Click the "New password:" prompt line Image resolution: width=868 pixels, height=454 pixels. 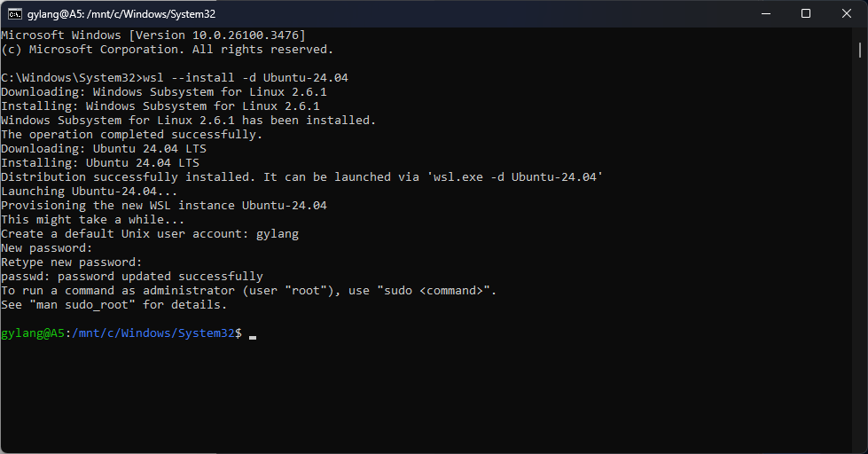[x=46, y=248]
